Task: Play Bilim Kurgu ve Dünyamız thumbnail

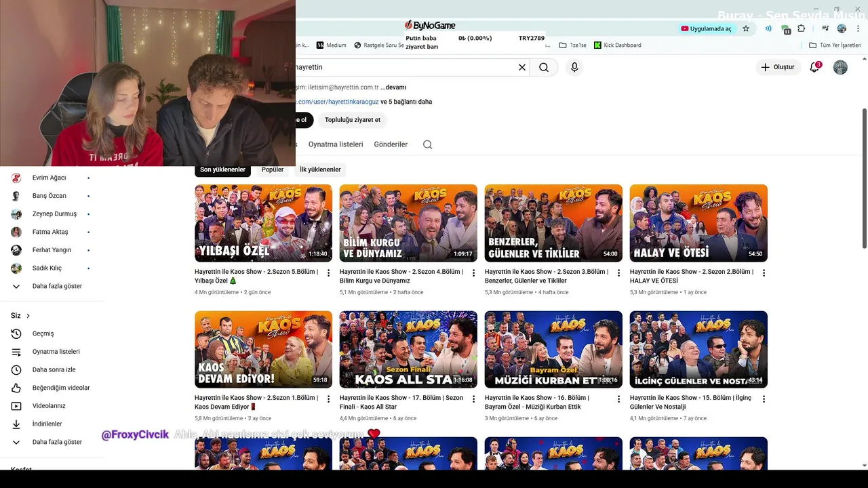Action: click(408, 223)
